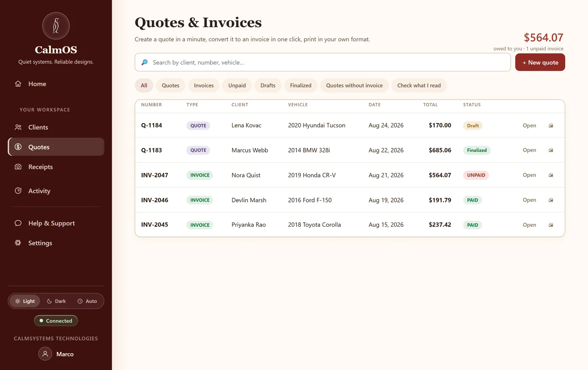Open Help & Support page

click(56, 223)
